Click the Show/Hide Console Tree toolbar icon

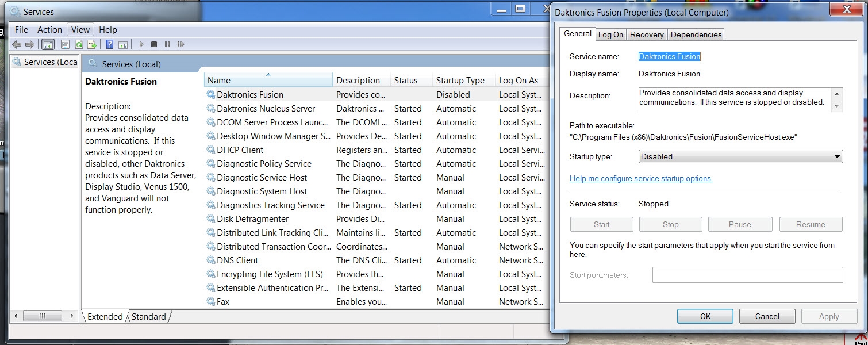click(48, 44)
